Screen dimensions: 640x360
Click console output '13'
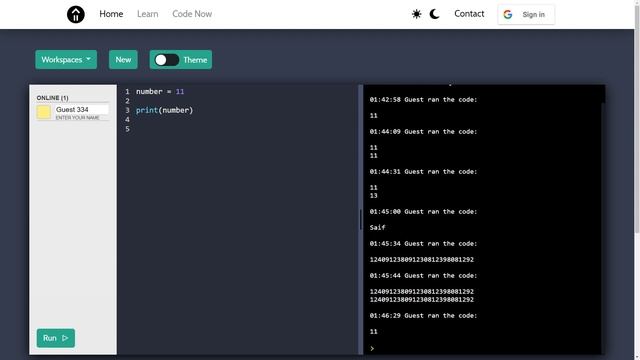pos(373,196)
